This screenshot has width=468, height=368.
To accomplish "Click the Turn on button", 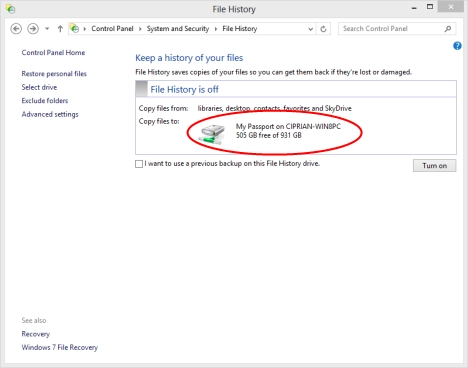I will pyautogui.click(x=434, y=166).
